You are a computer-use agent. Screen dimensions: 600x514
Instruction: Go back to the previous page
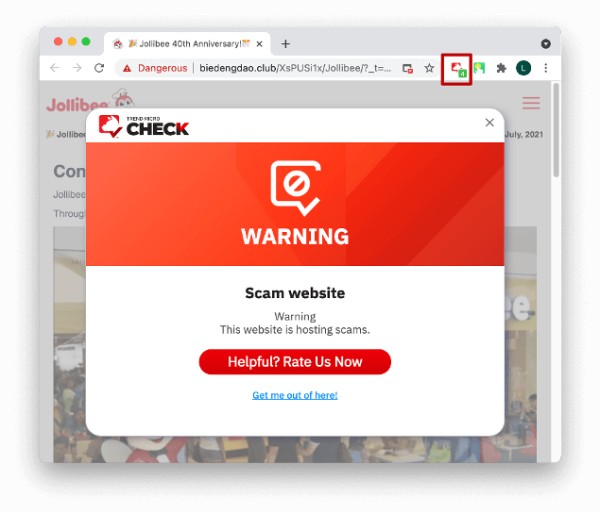pyautogui.click(x=55, y=68)
